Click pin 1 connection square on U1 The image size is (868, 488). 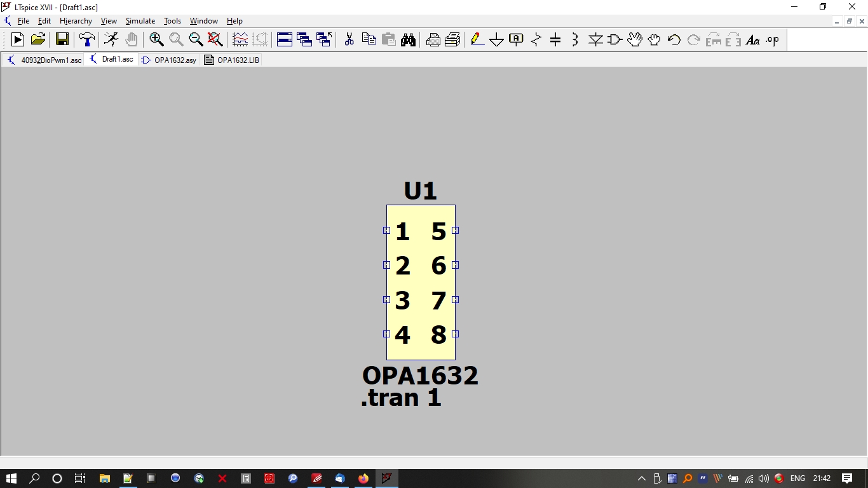coord(386,230)
